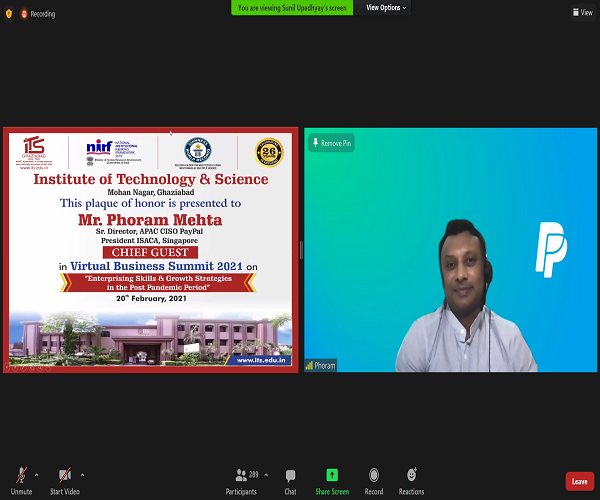Click the Record button

tap(374, 482)
